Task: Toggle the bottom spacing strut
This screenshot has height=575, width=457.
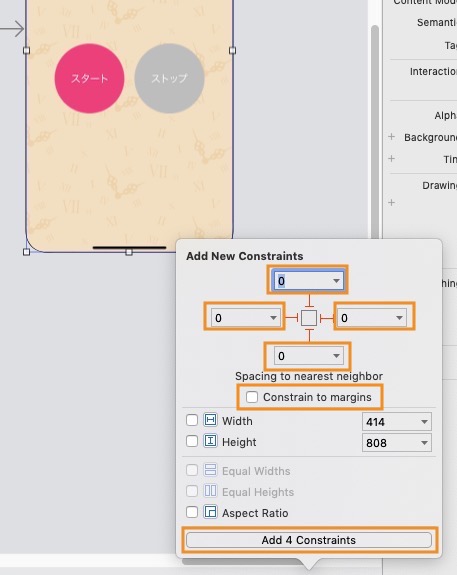Action: [309, 335]
